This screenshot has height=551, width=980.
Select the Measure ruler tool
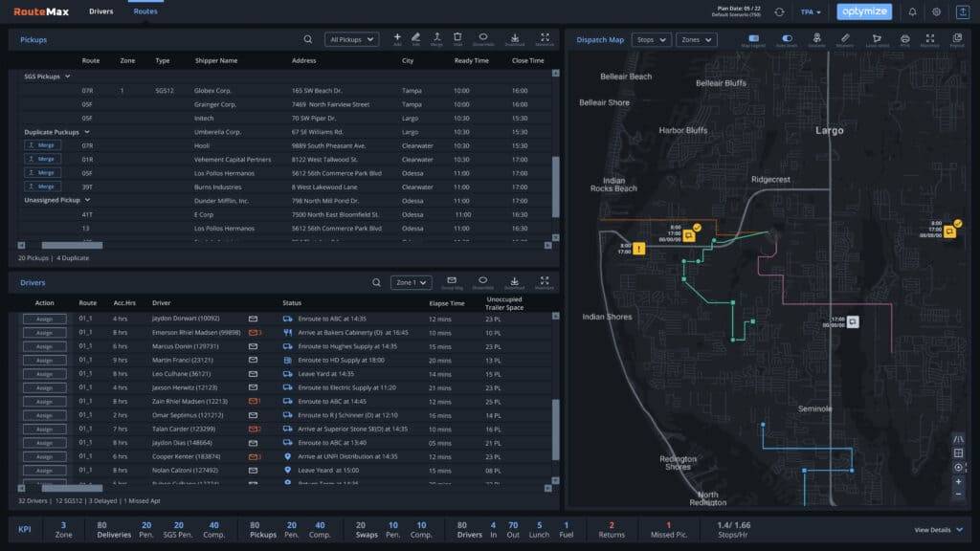tap(845, 40)
